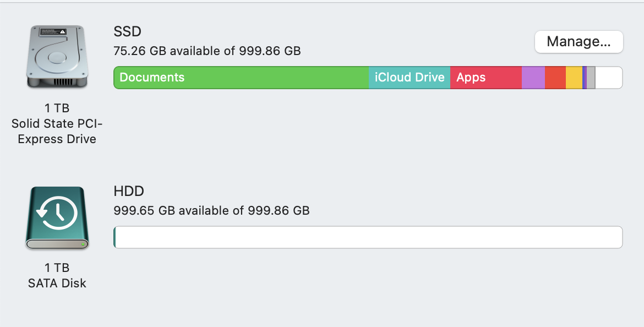Click the yellow storage bar segment
This screenshot has width=644, height=327.
coord(574,78)
